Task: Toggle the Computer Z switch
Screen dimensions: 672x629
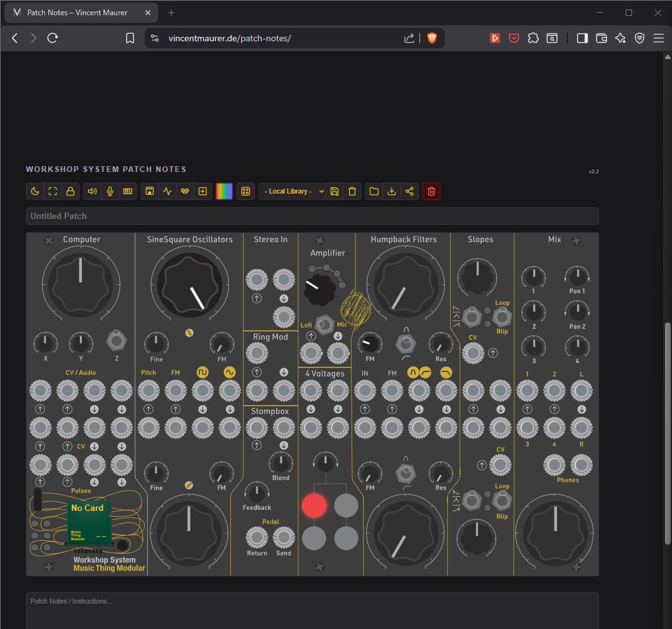Action: (115, 340)
